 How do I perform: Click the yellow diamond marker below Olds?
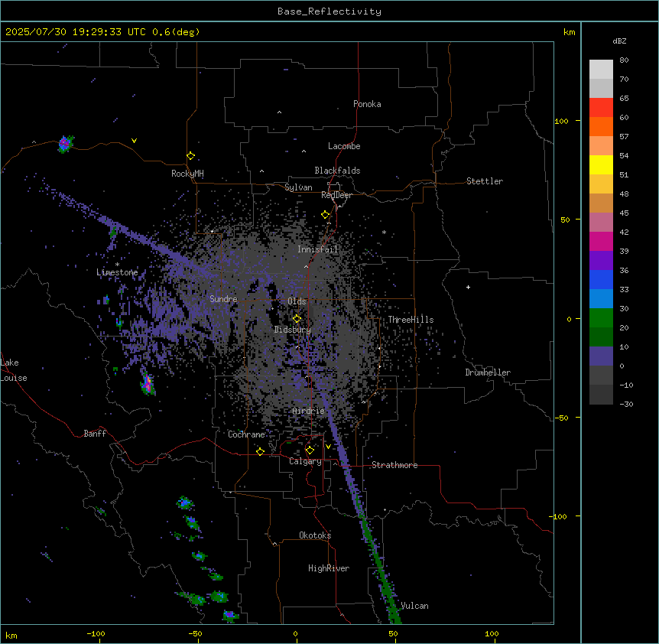[297, 319]
